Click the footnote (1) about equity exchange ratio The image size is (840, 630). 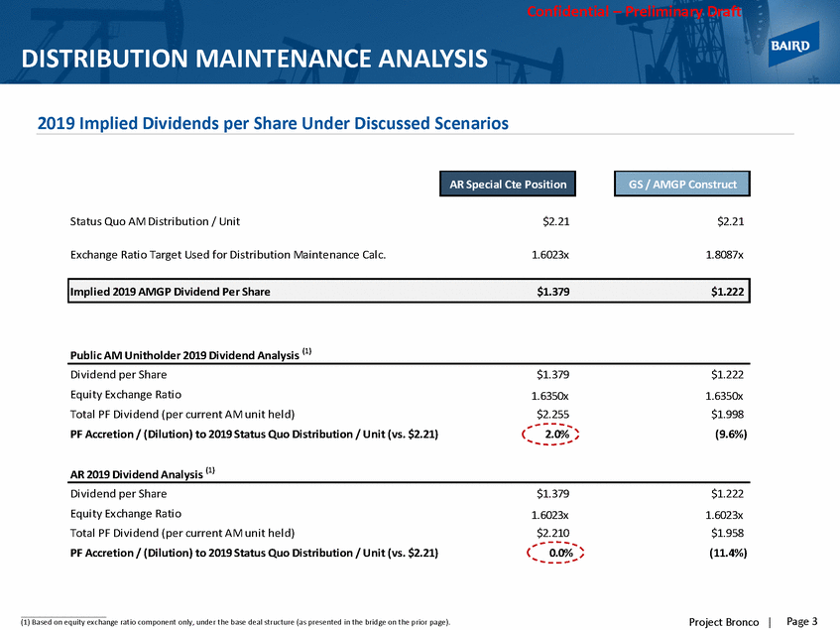pos(236,622)
